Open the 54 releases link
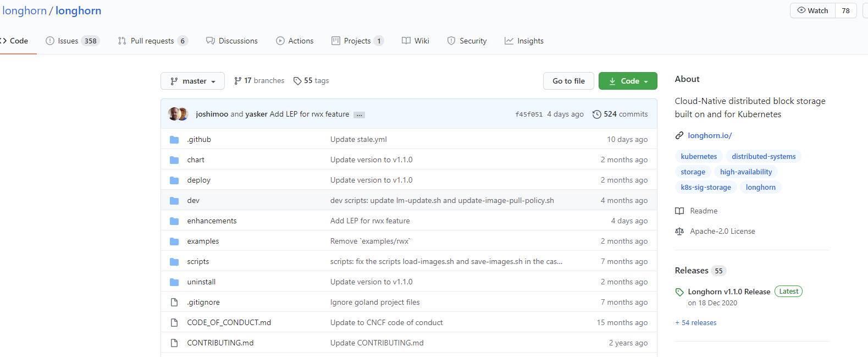Screen dimensions: 868x357 coord(696,323)
